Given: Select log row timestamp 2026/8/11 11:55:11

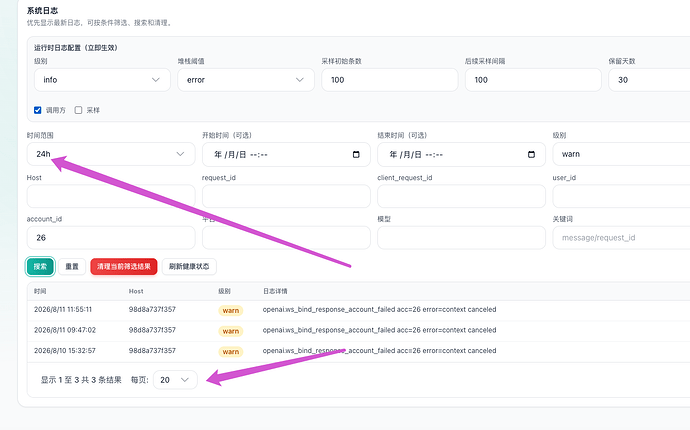Looking at the screenshot, I should [63, 309].
